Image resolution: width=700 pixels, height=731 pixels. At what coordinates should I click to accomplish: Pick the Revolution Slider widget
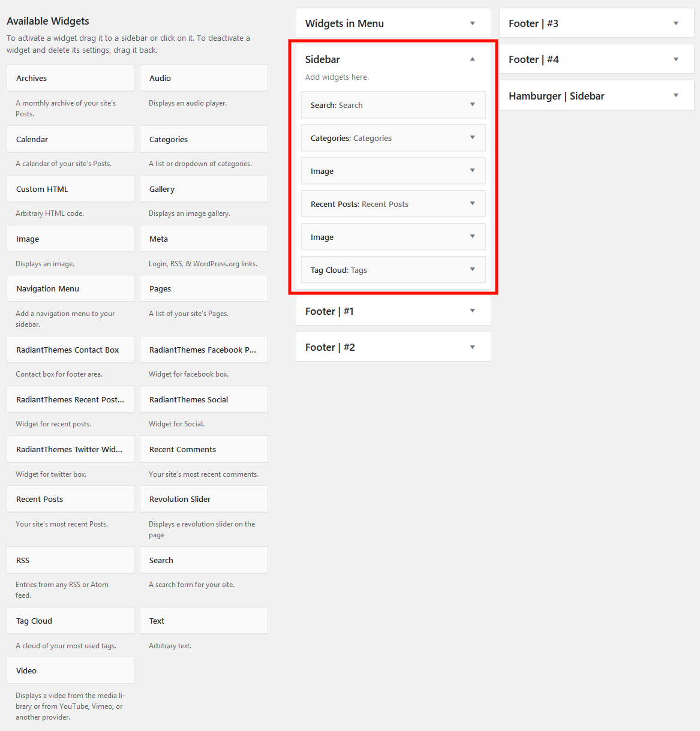(x=204, y=499)
